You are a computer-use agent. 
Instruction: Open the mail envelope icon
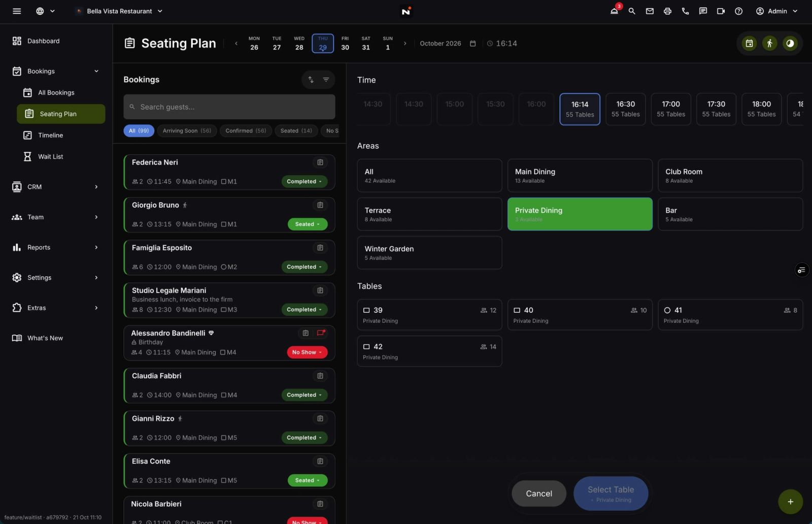pyautogui.click(x=650, y=11)
